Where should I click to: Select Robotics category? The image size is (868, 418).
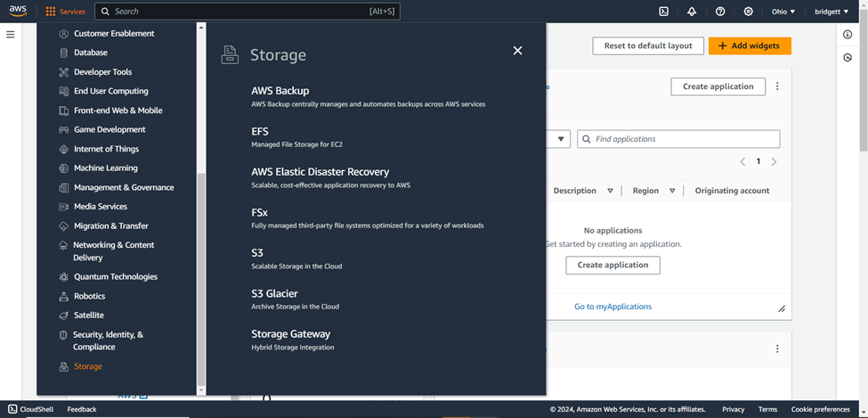[90, 296]
